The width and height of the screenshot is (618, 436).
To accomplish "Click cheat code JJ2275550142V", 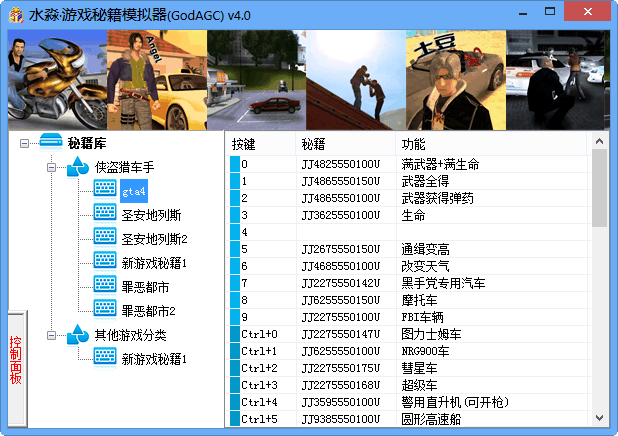I will point(341,283).
